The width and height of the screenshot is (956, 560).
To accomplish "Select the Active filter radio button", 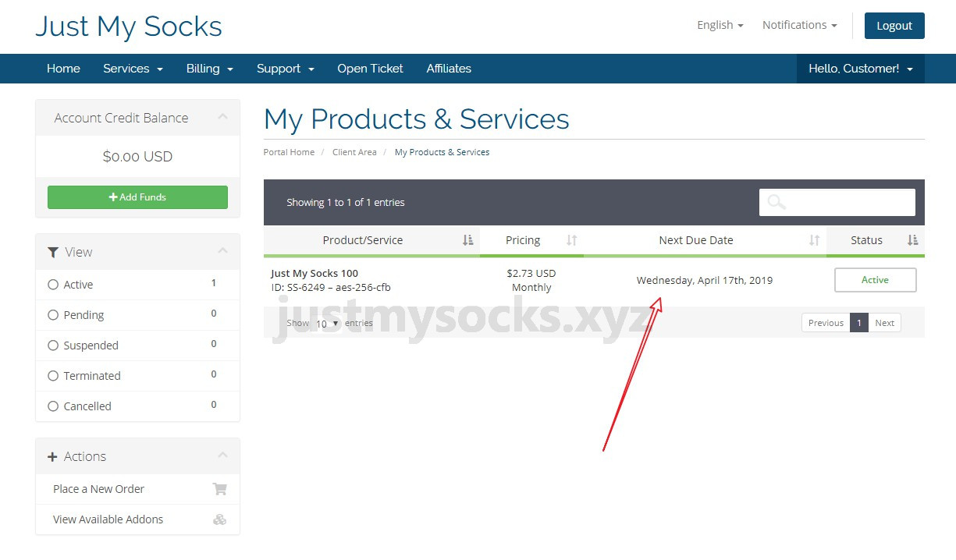I will pos(53,285).
